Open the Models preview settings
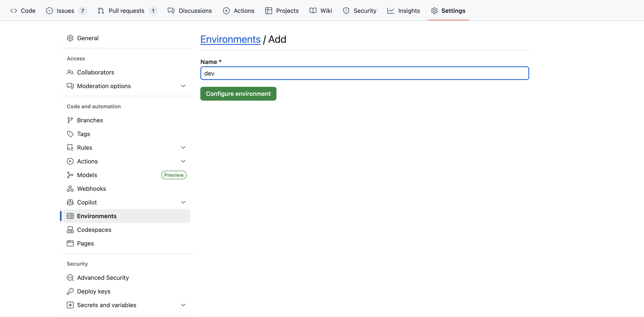This screenshot has height=317, width=644. (x=87, y=175)
